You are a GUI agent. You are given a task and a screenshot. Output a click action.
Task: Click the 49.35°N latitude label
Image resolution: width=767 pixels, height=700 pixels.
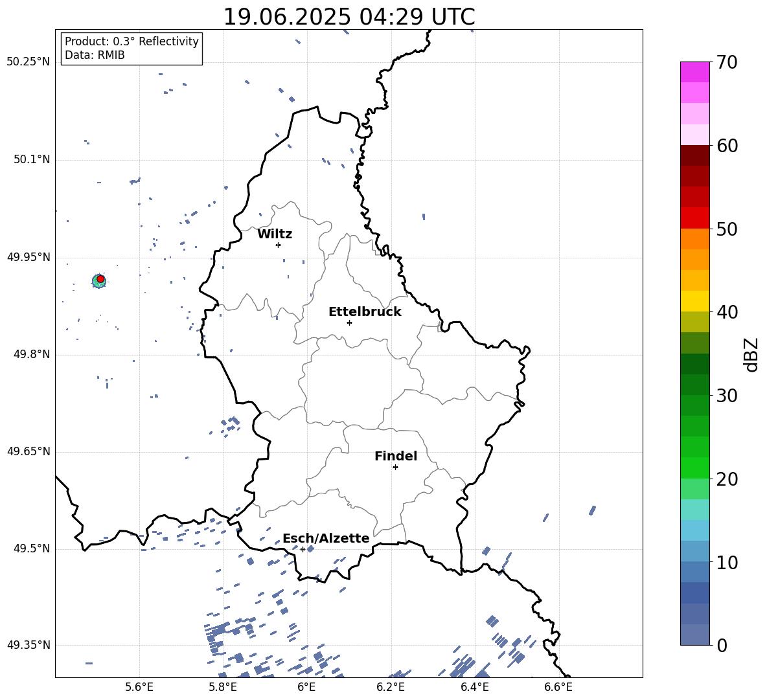click(x=29, y=645)
